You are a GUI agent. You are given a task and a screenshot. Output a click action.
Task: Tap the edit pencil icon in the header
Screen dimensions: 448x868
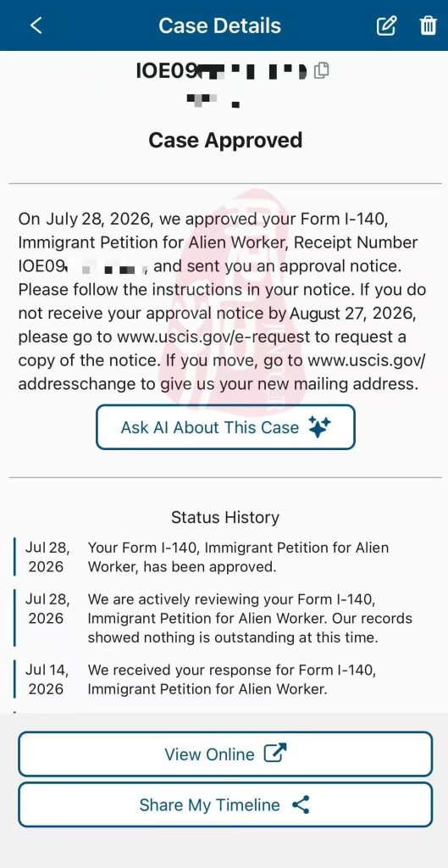pos(386,25)
